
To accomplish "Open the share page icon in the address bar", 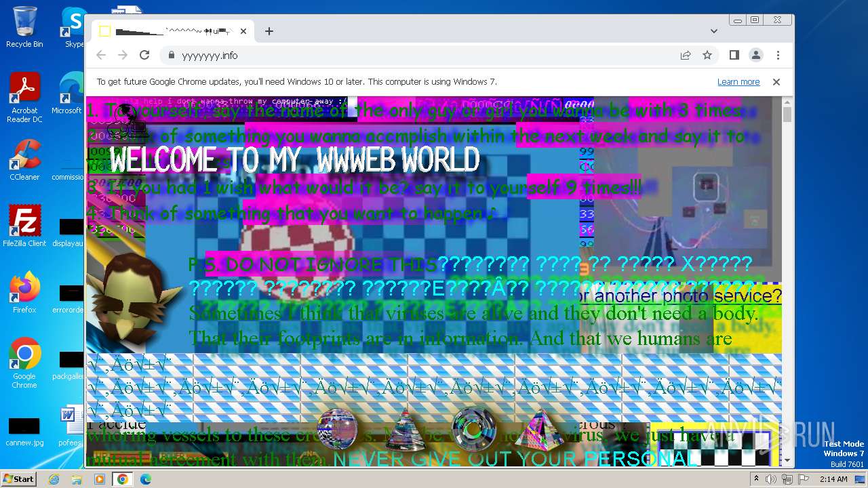I will (x=686, y=56).
